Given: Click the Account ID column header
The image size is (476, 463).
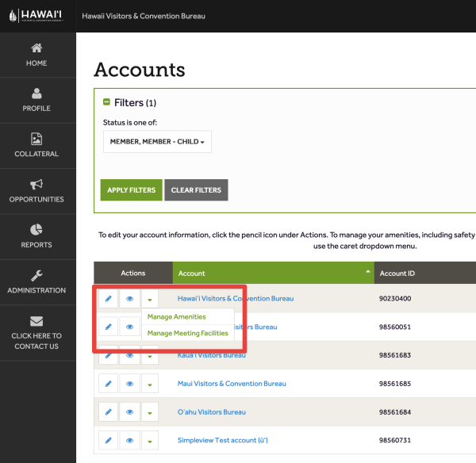Looking at the screenshot, I should click(x=425, y=273).
